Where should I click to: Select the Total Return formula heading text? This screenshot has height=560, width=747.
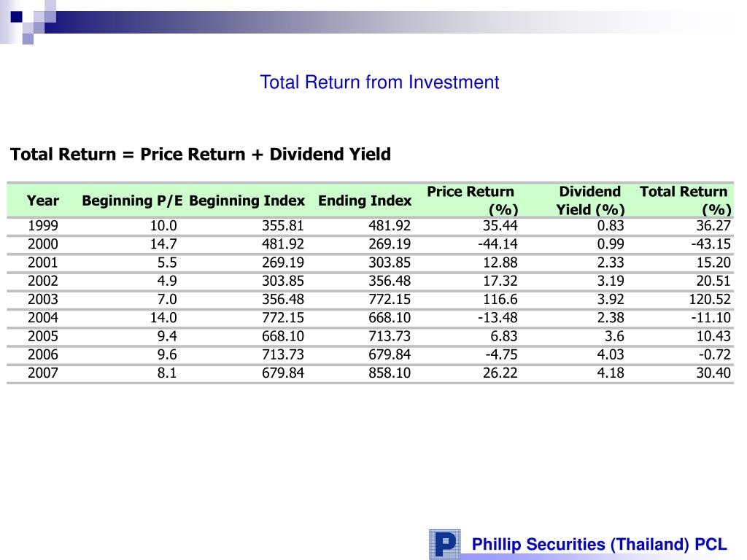(x=201, y=155)
